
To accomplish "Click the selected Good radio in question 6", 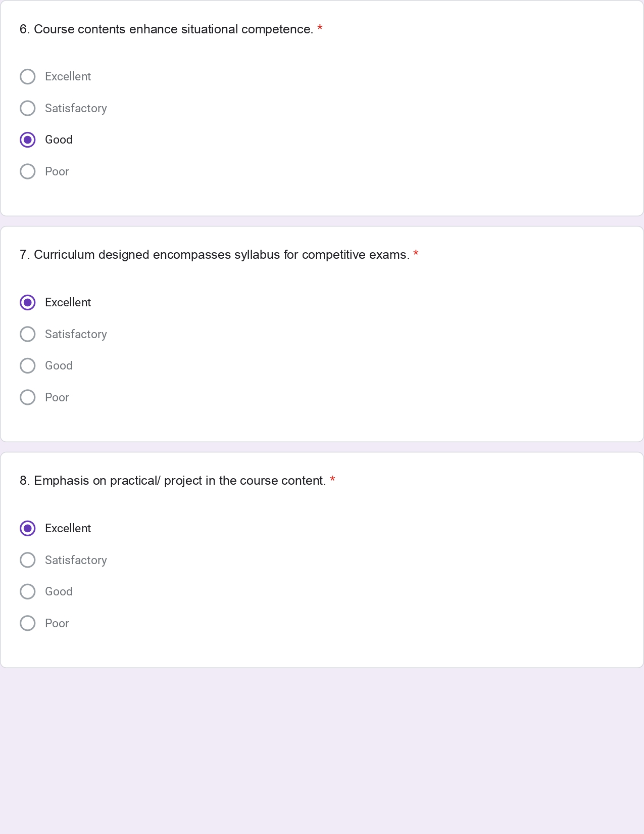I will 28,140.
